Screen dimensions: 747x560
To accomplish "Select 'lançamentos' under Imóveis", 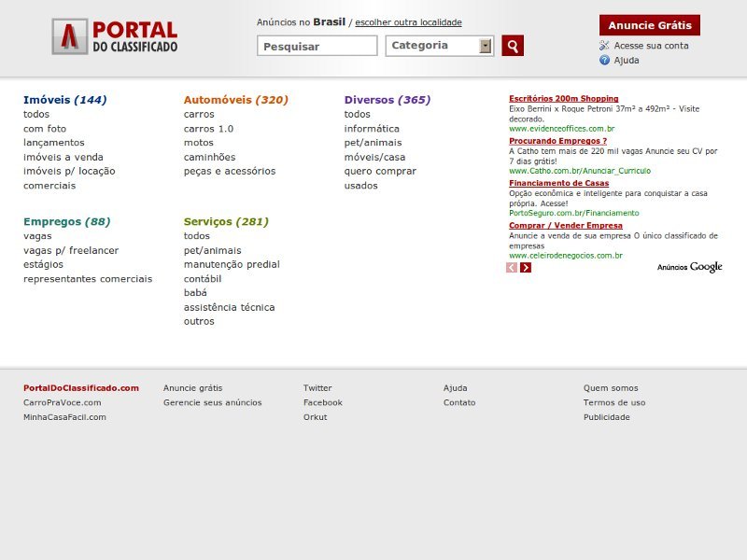I will pyautogui.click(x=54, y=143).
